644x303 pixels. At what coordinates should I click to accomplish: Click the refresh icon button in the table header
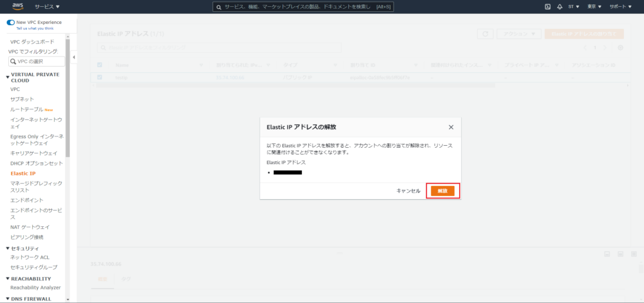point(484,34)
